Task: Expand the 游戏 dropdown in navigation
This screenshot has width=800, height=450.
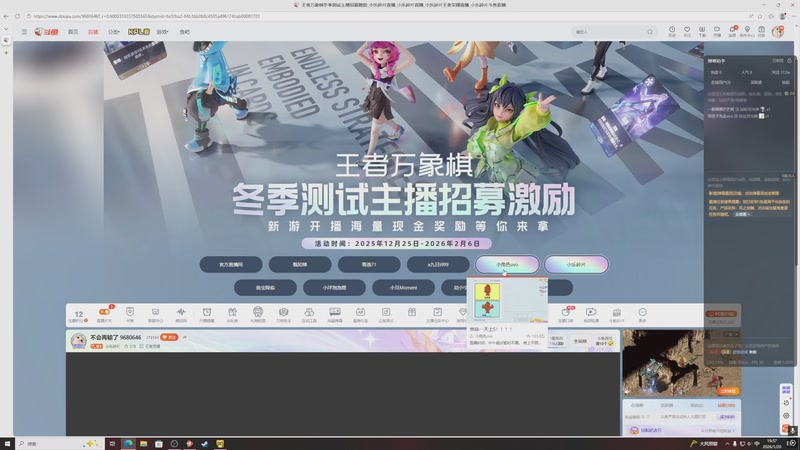Action: (162, 32)
